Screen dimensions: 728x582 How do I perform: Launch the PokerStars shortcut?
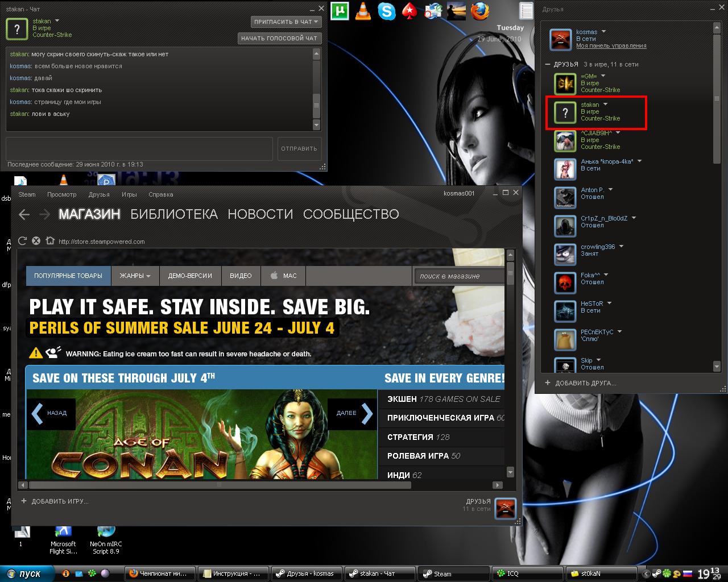tap(409, 11)
